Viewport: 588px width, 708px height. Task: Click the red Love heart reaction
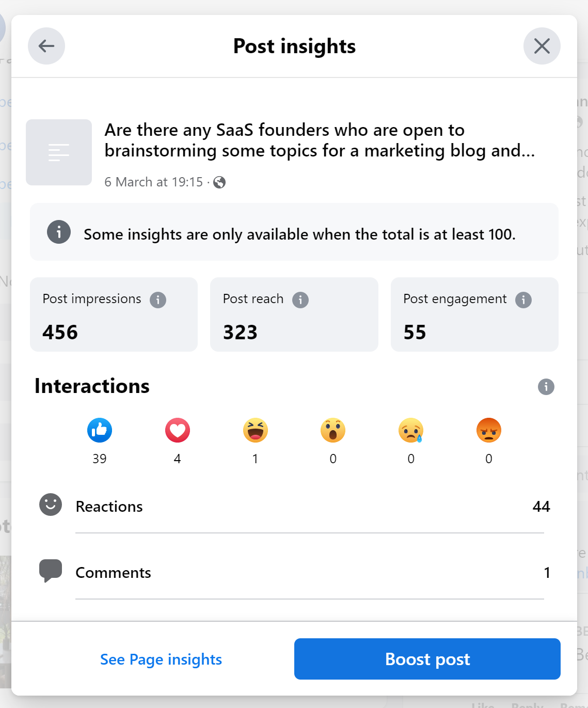coord(178,430)
